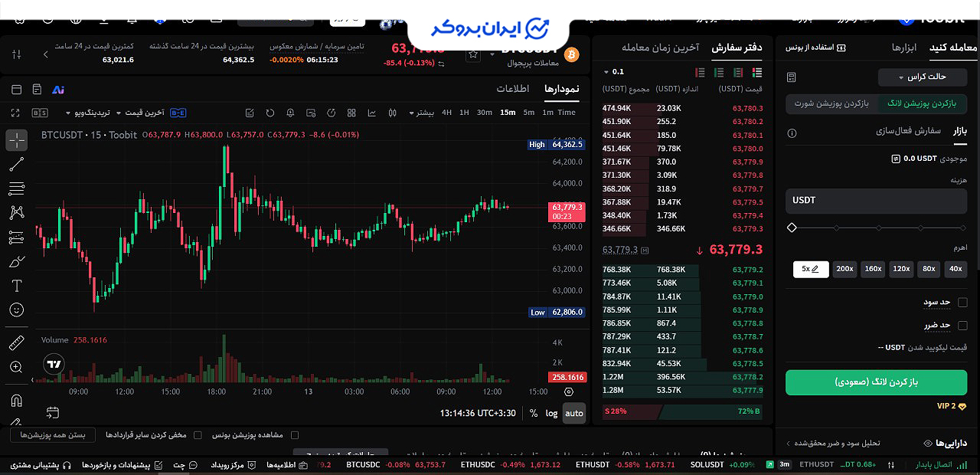Select the 'سفارش فعال‌سازی' trigger order tab
Viewport: 980px width, 475px height.
tap(908, 131)
